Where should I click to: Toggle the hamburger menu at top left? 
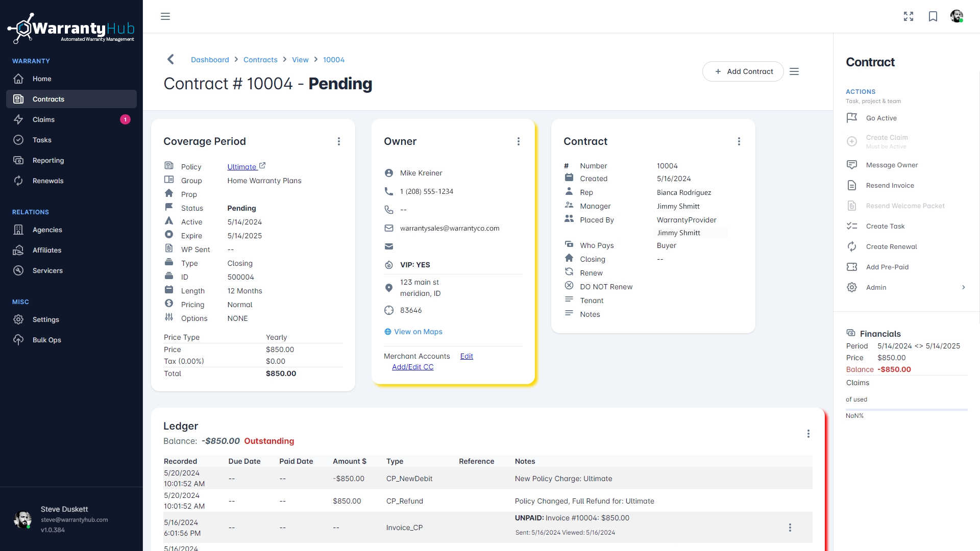click(165, 16)
